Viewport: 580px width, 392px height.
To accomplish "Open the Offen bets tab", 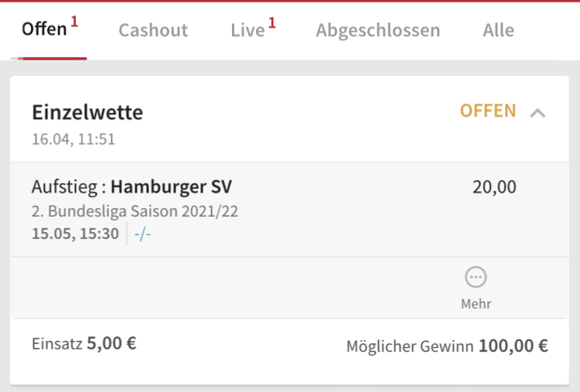I will click(49, 29).
